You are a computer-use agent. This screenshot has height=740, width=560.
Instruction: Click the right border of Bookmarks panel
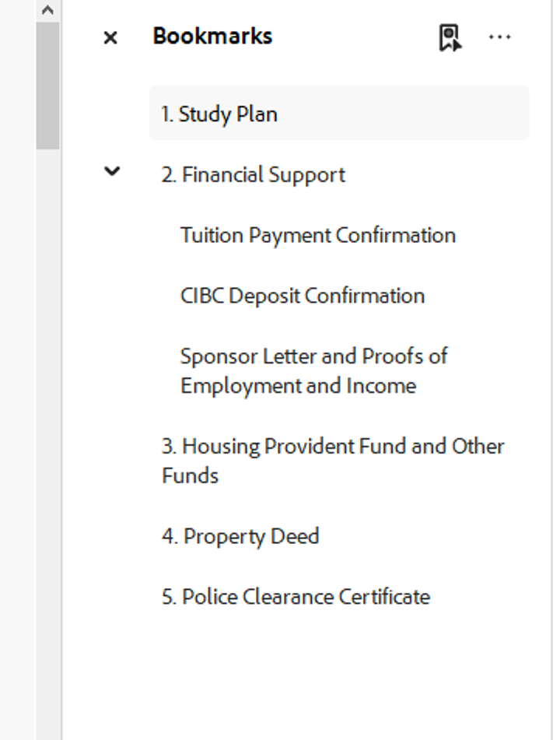coord(551,389)
